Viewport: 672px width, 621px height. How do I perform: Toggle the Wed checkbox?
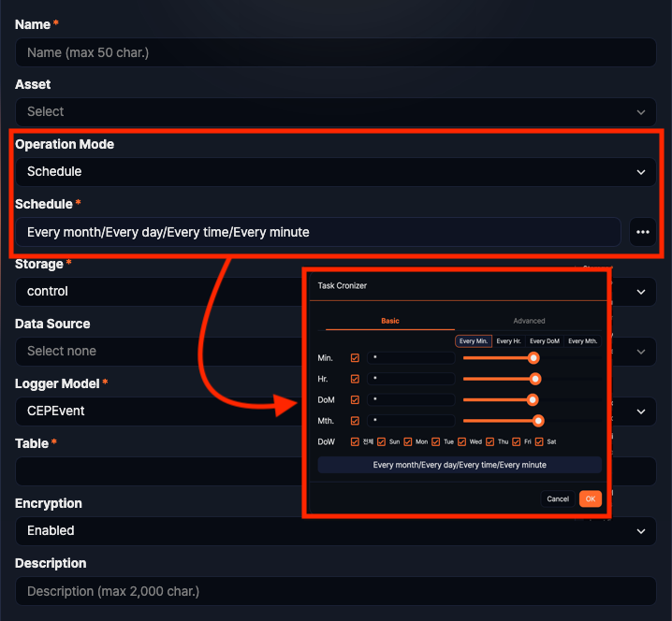point(462,441)
